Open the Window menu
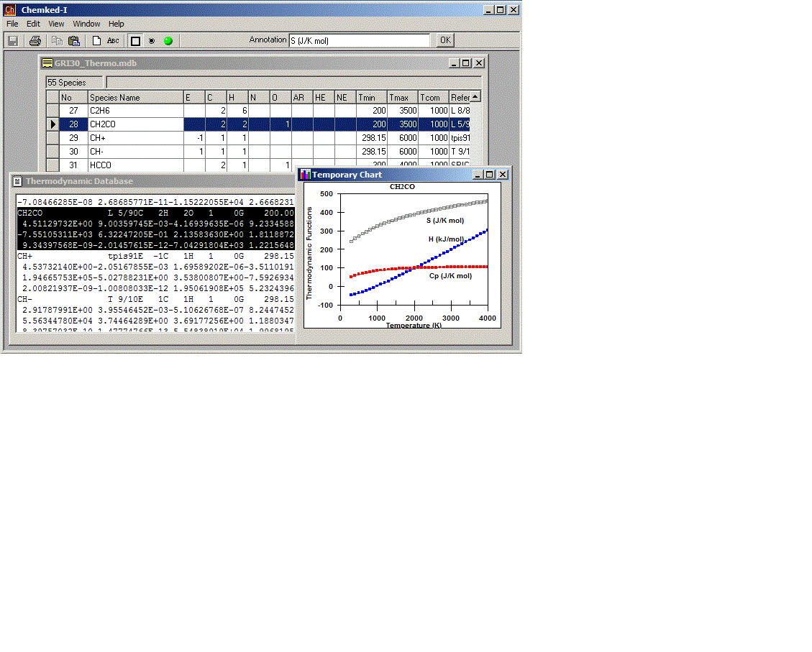The image size is (812, 652). tap(86, 24)
